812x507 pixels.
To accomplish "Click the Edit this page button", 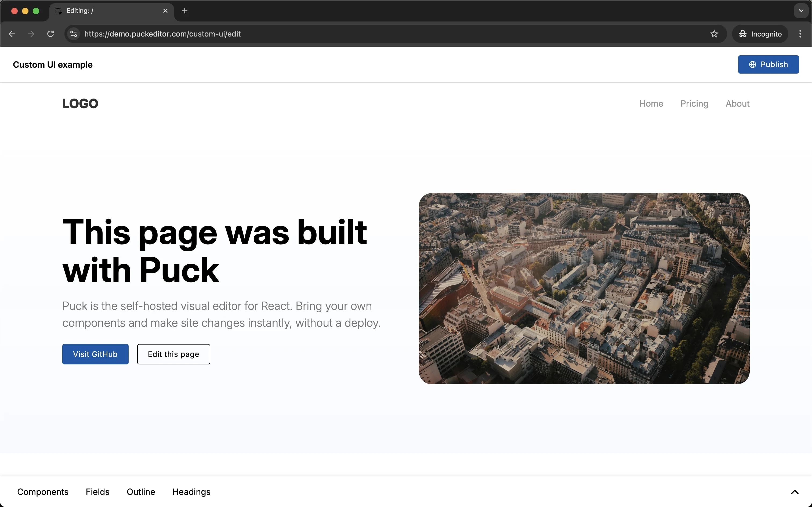I will click(173, 354).
